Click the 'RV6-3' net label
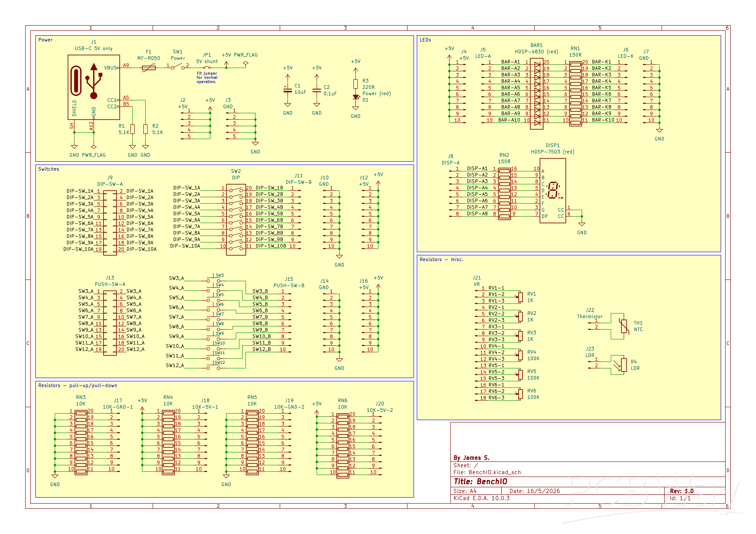 click(496, 398)
